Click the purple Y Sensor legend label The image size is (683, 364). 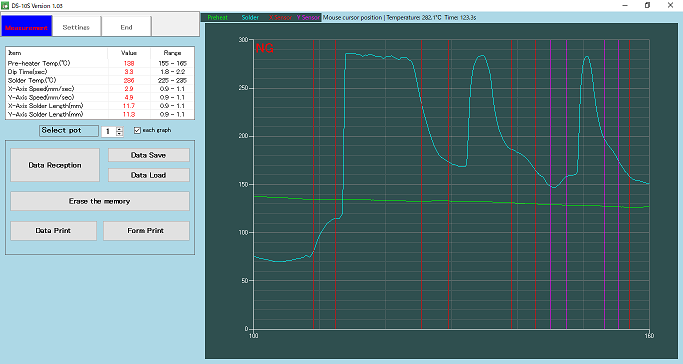tap(308, 17)
